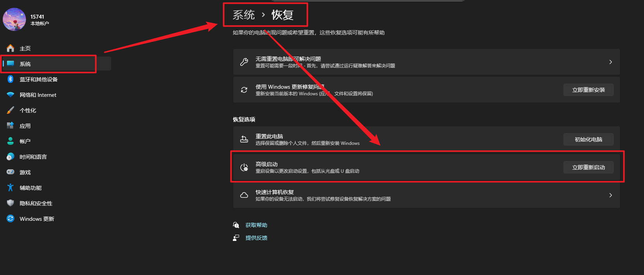This screenshot has height=275, width=644.
Task: Click the 网络和 Internet wifi icon
Action: [10, 95]
